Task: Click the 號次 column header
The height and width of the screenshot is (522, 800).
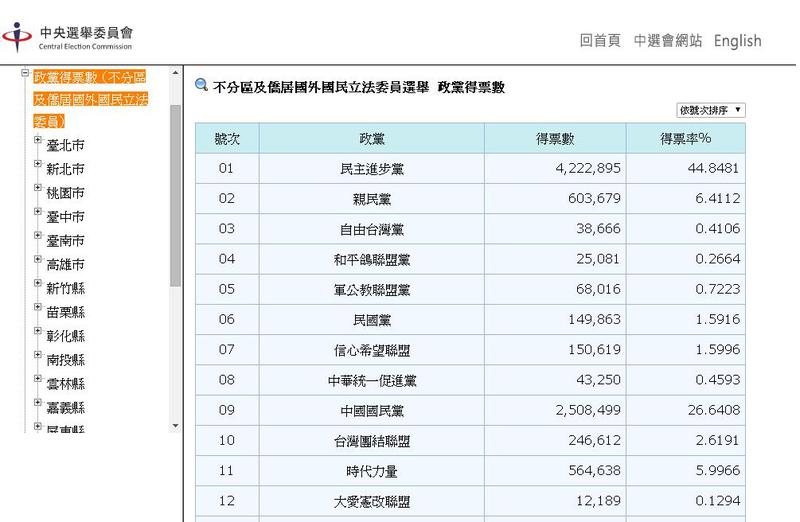Action: click(227, 138)
